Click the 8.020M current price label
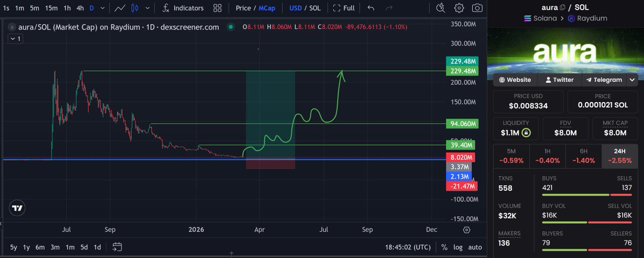Screen dimensions: 644x258 (460, 157)
